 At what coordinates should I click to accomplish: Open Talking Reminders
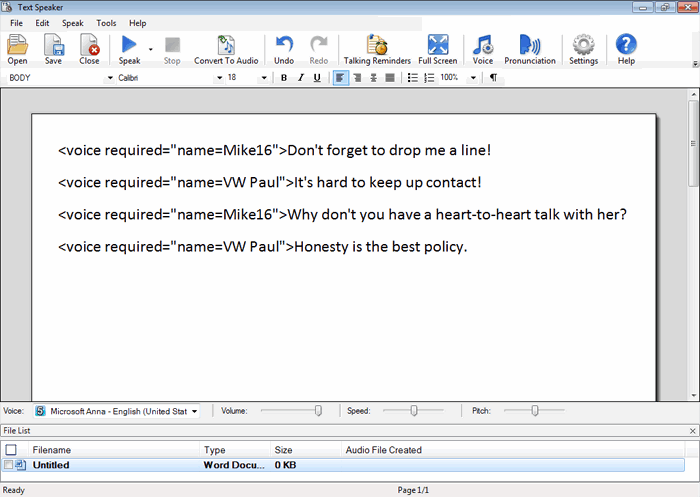pyautogui.click(x=377, y=45)
